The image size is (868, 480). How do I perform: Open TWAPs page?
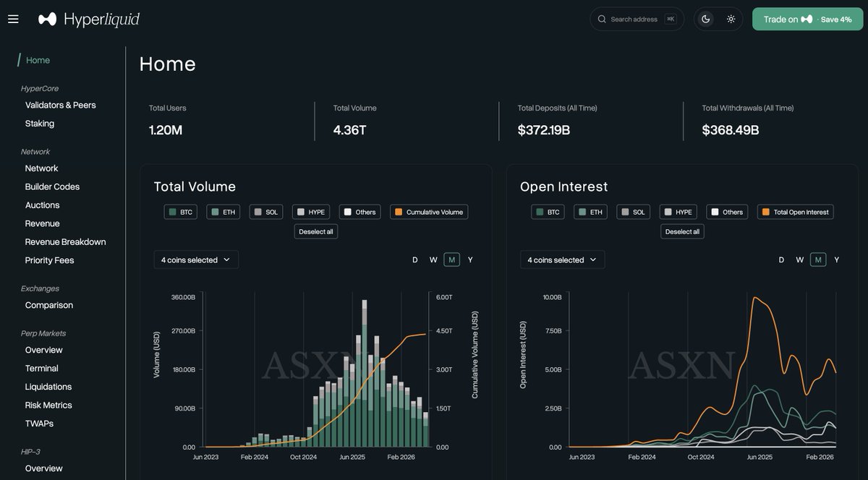point(39,424)
